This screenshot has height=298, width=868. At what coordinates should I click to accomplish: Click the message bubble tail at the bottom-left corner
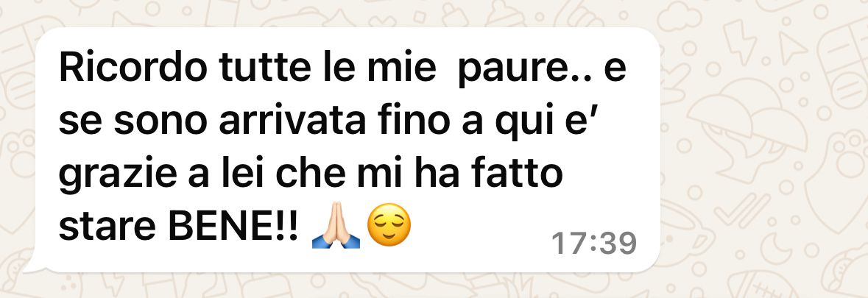35,267
